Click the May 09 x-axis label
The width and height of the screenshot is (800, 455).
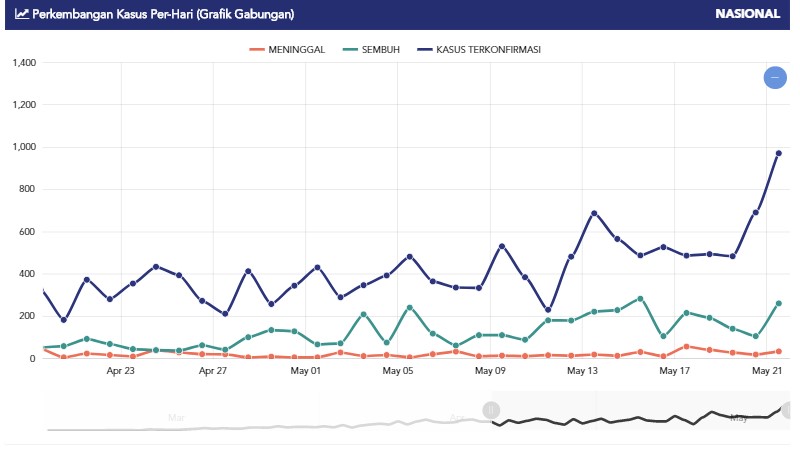tap(490, 371)
